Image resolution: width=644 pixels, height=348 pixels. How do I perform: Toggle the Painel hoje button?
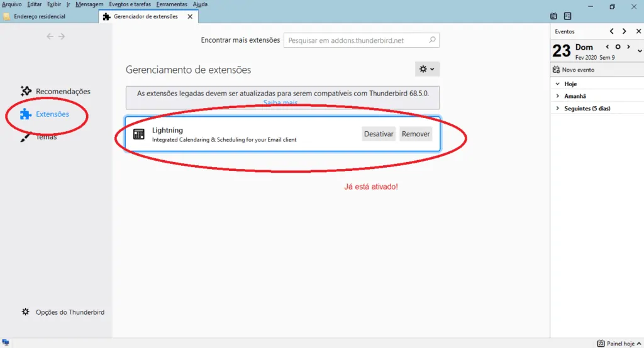(619, 344)
